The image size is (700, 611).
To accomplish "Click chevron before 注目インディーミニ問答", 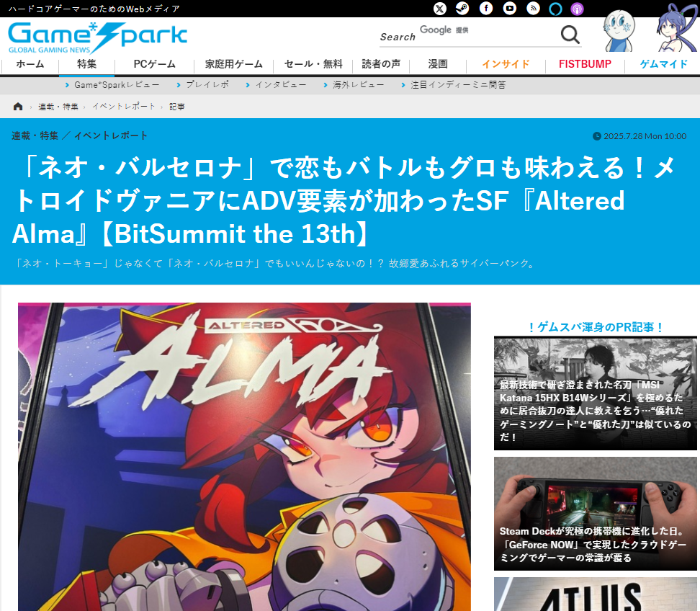I will coord(403,85).
